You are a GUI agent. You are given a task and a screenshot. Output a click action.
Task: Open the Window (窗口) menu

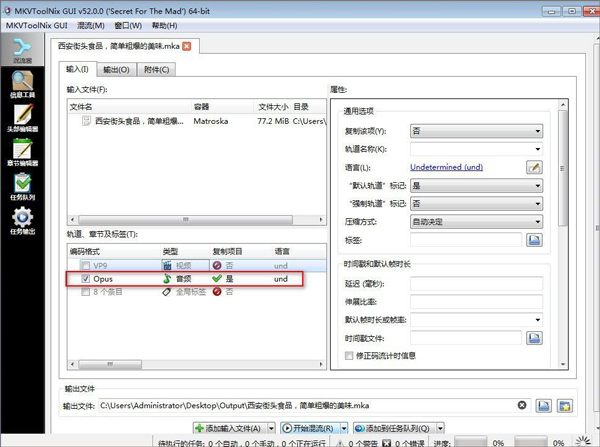click(128, 26)
